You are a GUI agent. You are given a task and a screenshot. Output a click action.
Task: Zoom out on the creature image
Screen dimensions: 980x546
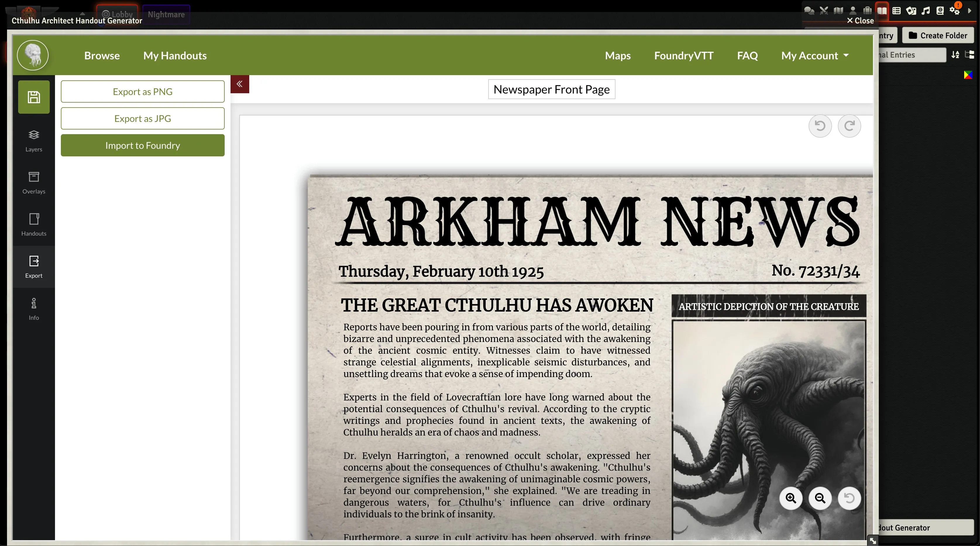click(820, 498)
